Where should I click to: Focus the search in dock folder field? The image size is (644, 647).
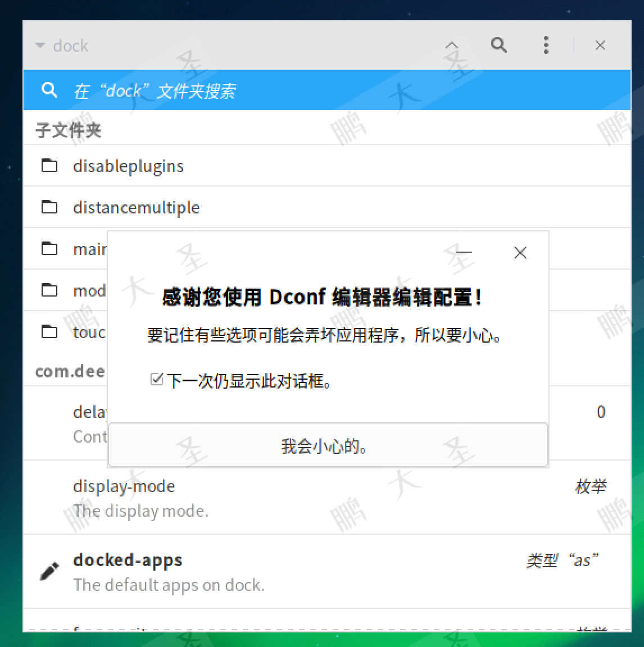click(x=327, y=90)
